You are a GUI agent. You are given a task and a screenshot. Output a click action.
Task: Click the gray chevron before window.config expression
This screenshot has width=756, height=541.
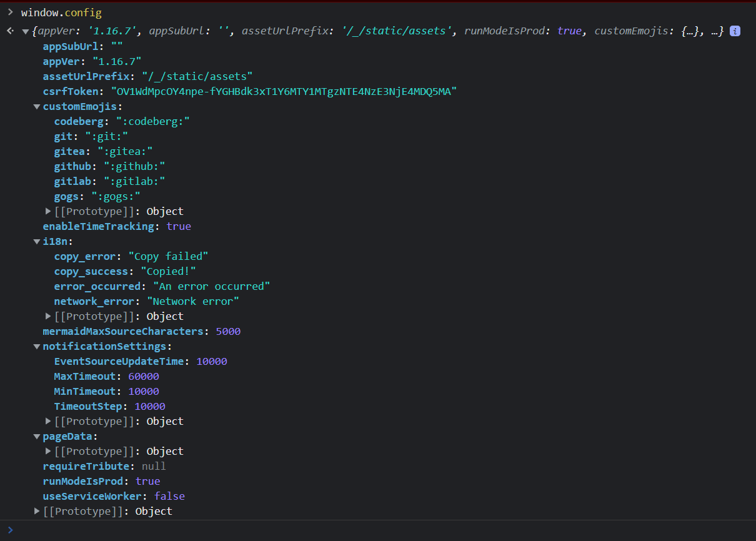[x=11, y=12]
